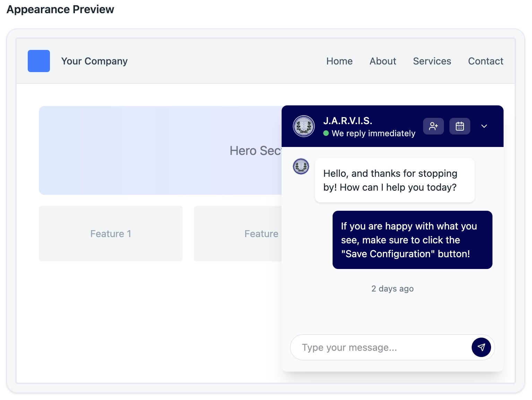Select the Services nav item
Viewport: 532px width, 400px height.
pyautogui.click(x=432, y=61)
